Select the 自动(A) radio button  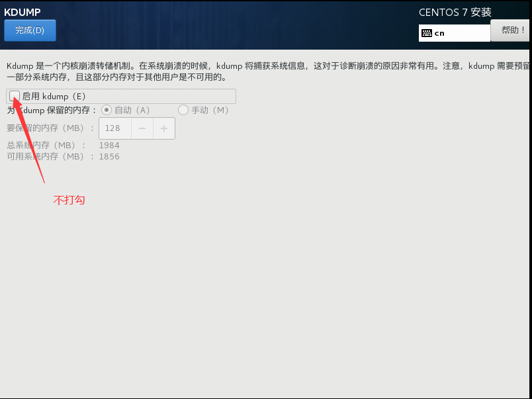point(107,110)
